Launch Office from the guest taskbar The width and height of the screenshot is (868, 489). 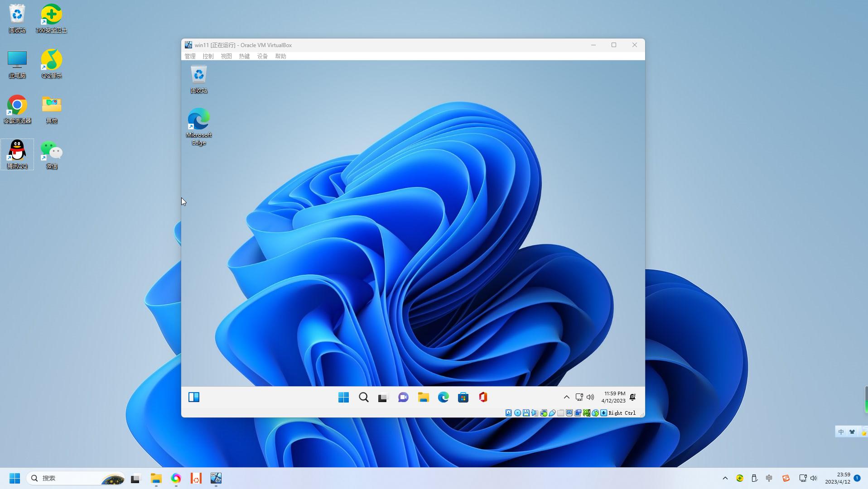(483, 398)
